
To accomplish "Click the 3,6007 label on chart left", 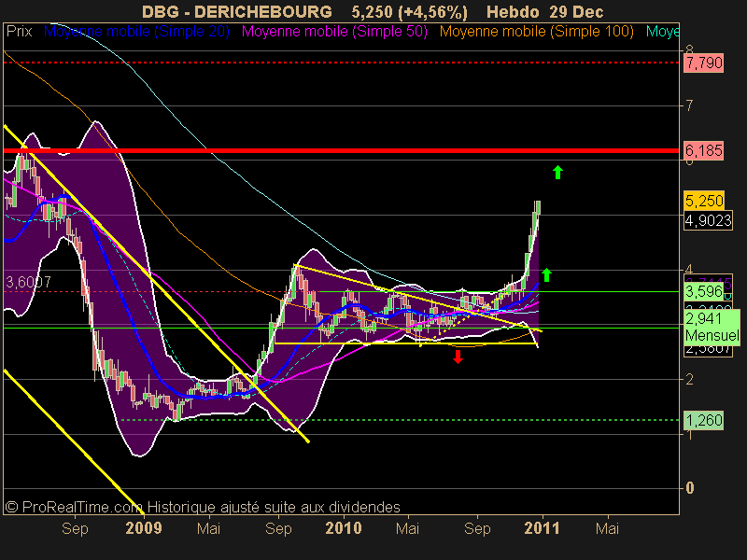I will point(28,283).
